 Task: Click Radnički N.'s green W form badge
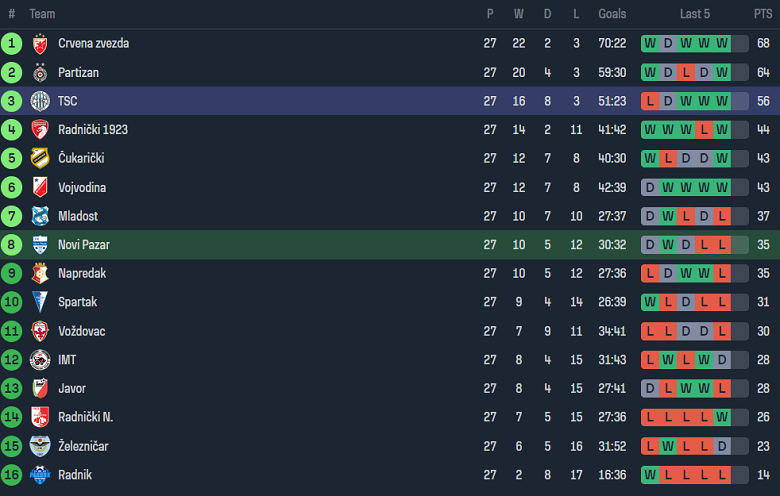722,417
